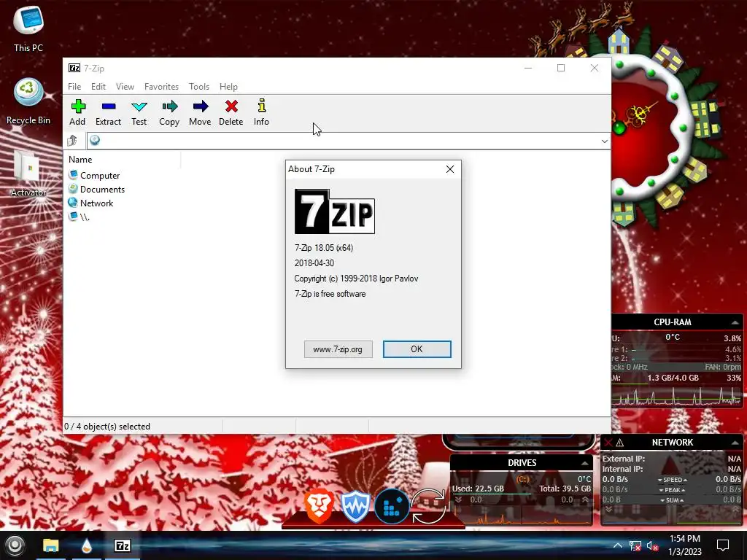Click the SPEED selector in Network gadget
Screen dimensions: 747x560
click(x=673, y=480)
